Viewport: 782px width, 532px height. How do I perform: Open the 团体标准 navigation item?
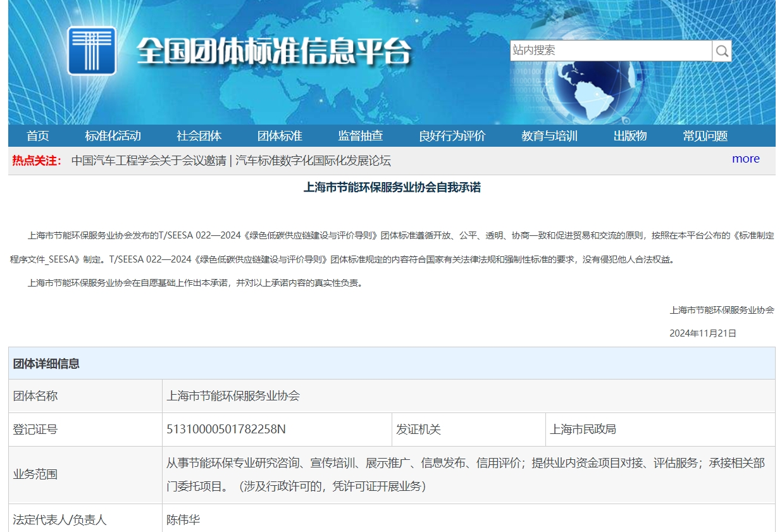coord(280,136)
